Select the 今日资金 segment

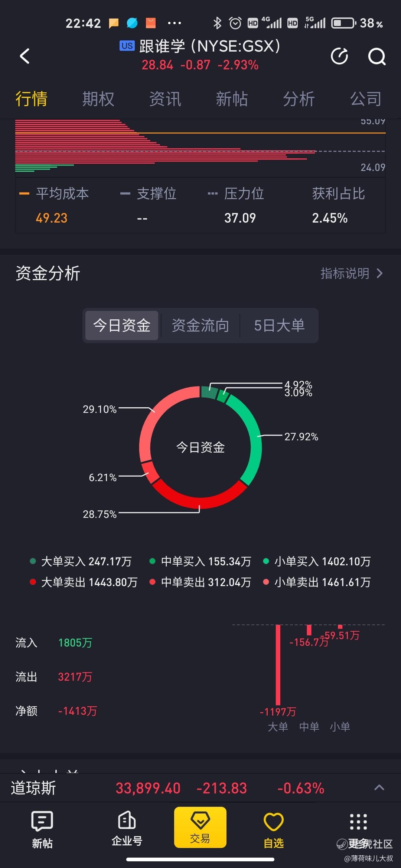122,325
